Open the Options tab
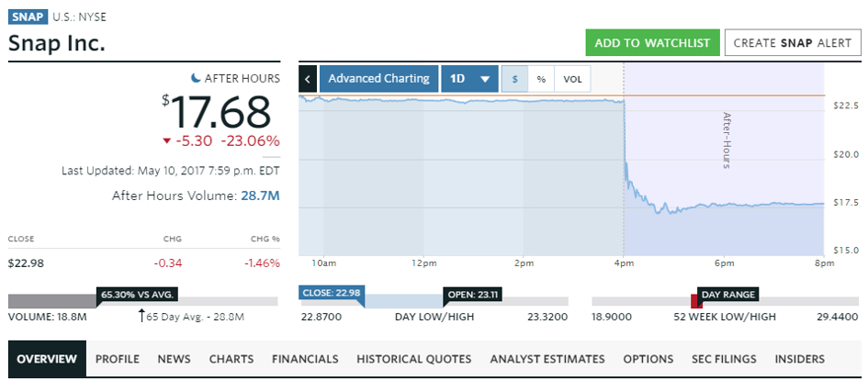 tap(648, 359)
